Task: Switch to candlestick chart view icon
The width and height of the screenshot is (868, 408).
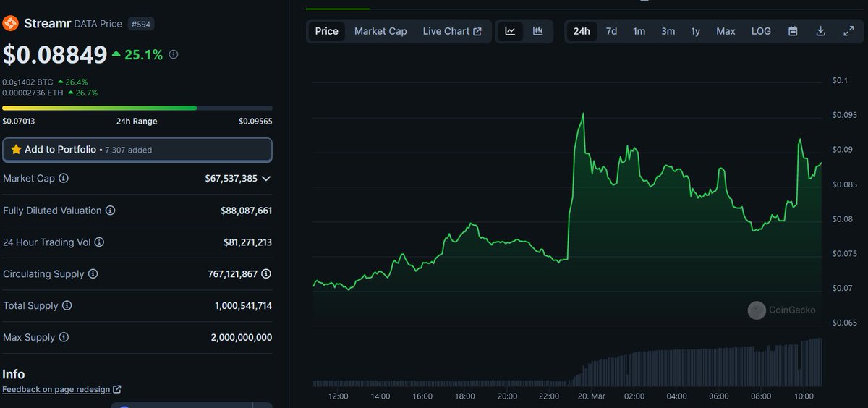Action: 537,31
